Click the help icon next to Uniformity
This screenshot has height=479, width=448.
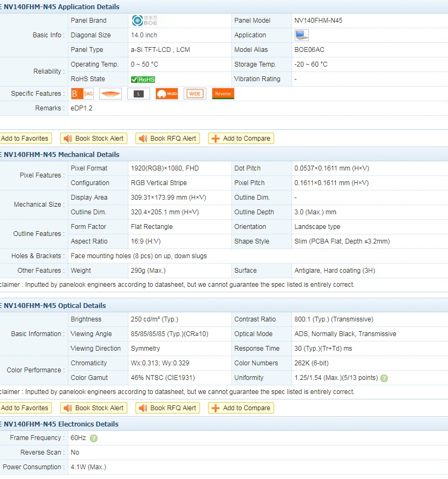tap(384, 378)
